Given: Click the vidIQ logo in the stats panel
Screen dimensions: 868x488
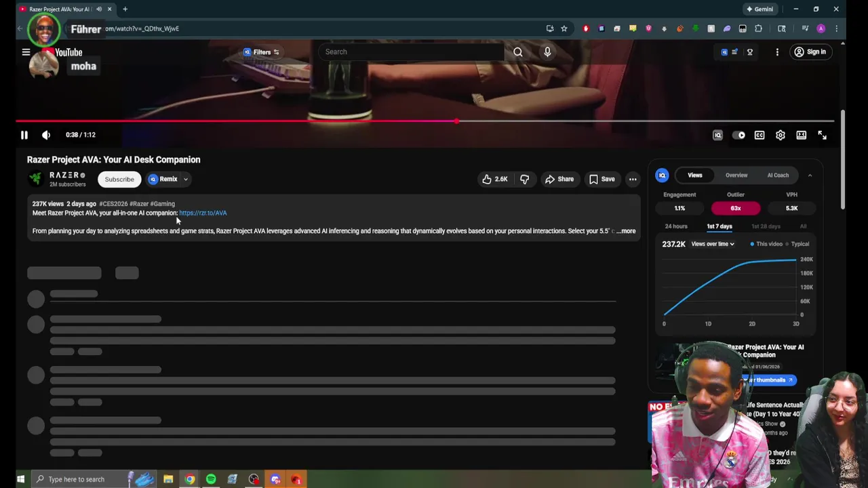Looking at the screenshot, I should click(x=662, y=175).
